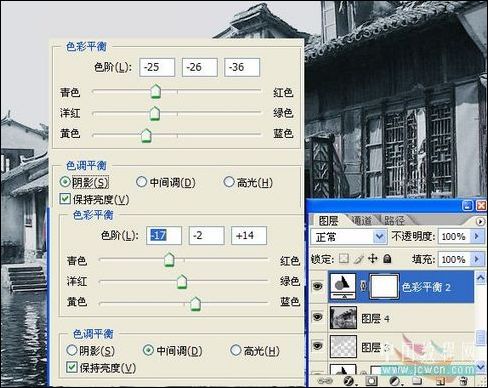Open the Layers panel flyout menu arrow
The image size is (488, 388).
(480, 221)
